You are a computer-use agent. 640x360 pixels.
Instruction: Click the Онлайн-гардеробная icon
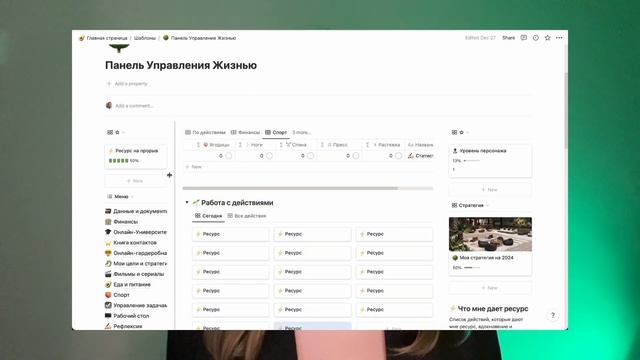click(108, 253)
